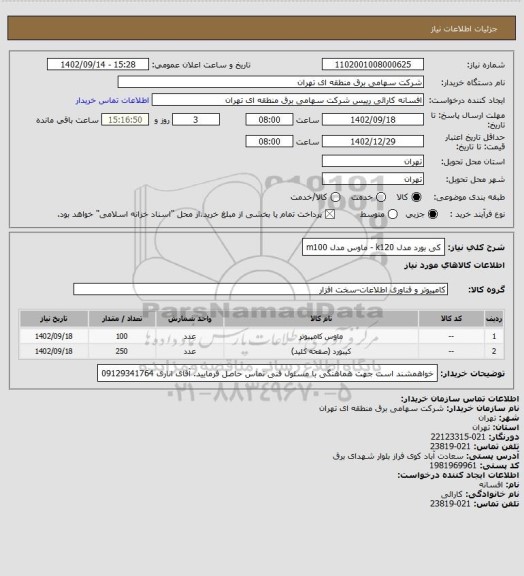Click the اطلاعات کالاهای مورد نیاز section heading
Viewport: 524px width, 576px height.
click(x=454, y=265)
